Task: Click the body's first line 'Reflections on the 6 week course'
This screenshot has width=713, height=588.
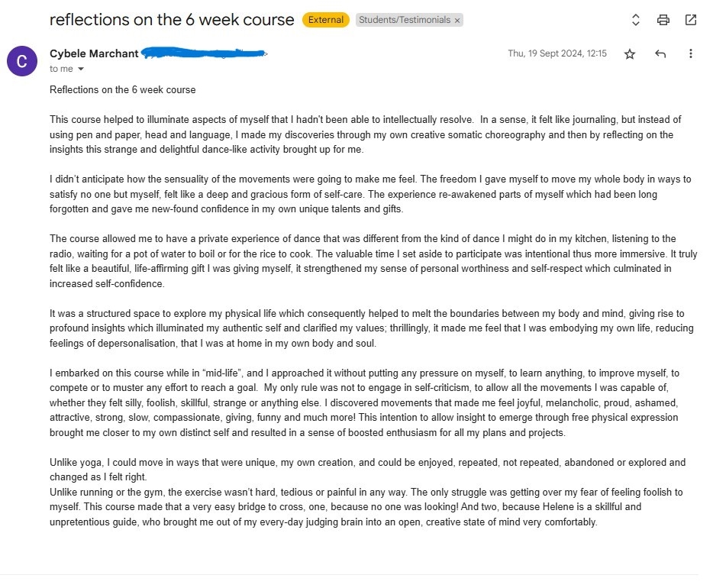Action: (122, 89)
